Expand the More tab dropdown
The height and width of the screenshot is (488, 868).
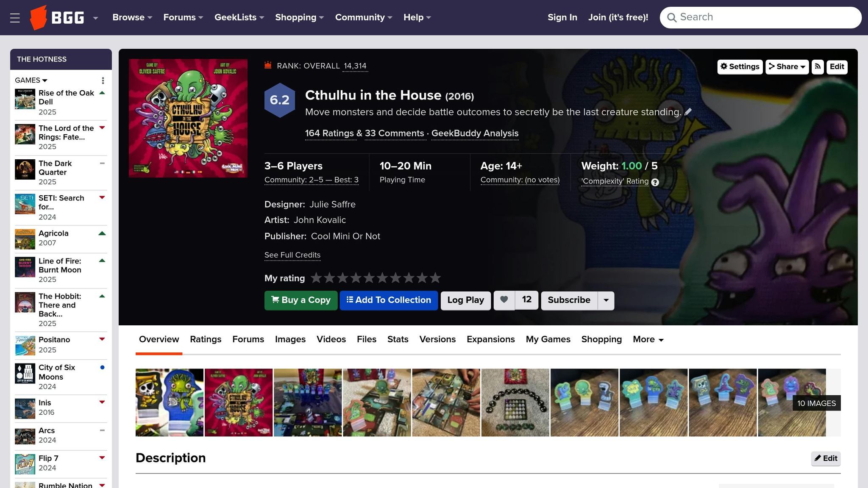648,339
